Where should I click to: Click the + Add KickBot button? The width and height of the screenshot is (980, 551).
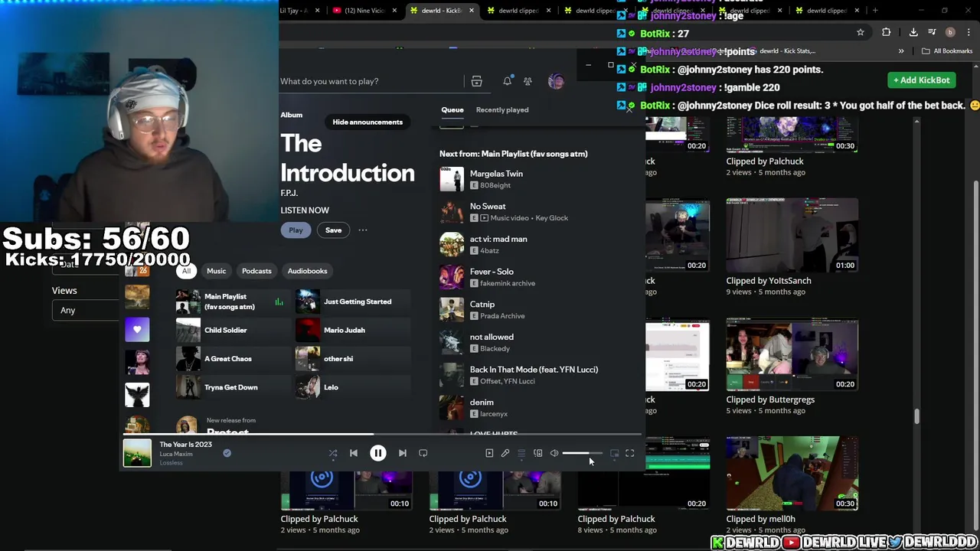tap(921, 80)
